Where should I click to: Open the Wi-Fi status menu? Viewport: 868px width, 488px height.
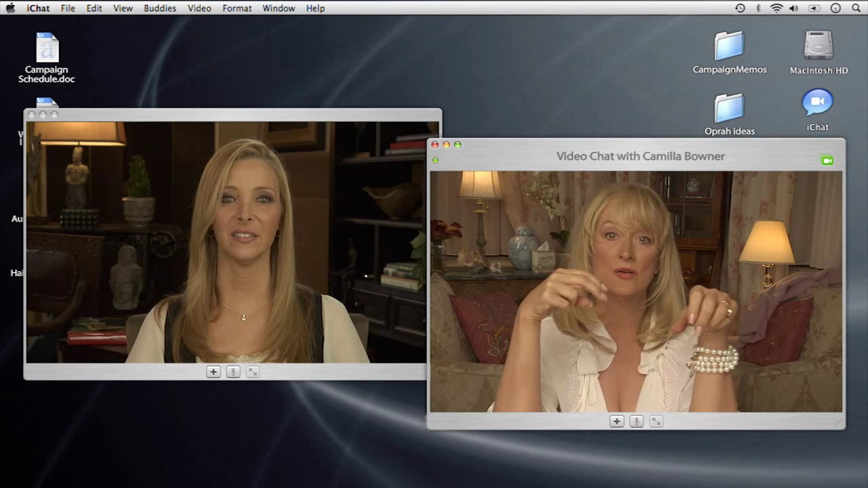click(776, 8)
